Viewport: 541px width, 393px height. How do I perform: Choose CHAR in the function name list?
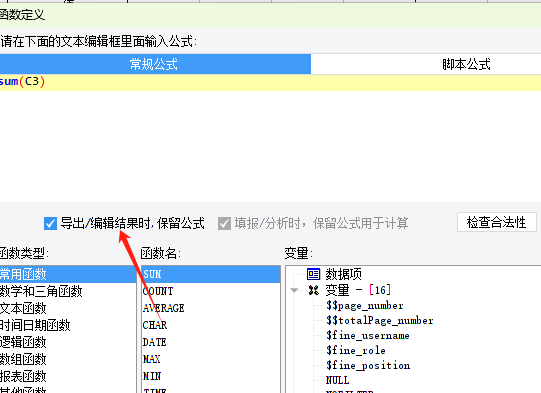[211, 325]
